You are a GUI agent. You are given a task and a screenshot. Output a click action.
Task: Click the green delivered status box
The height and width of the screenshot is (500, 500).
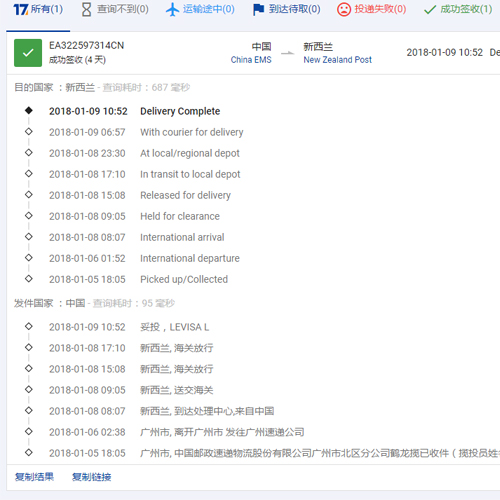(x=28, y=53)
